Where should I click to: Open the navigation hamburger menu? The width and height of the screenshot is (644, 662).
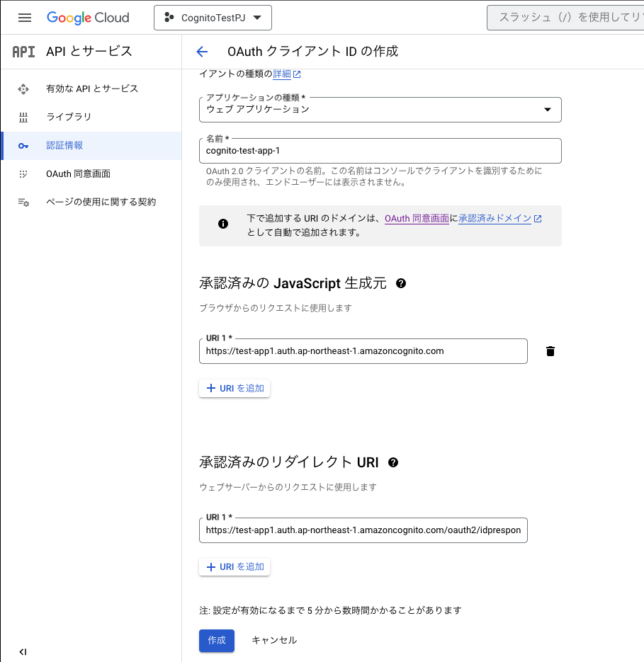click(x=25, y=18)
